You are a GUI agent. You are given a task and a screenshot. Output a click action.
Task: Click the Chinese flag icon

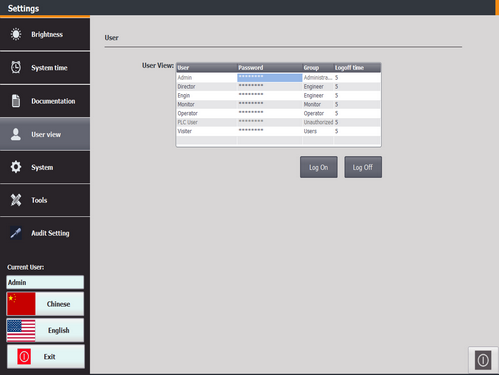pyautogui.click(x=21, y=304)
